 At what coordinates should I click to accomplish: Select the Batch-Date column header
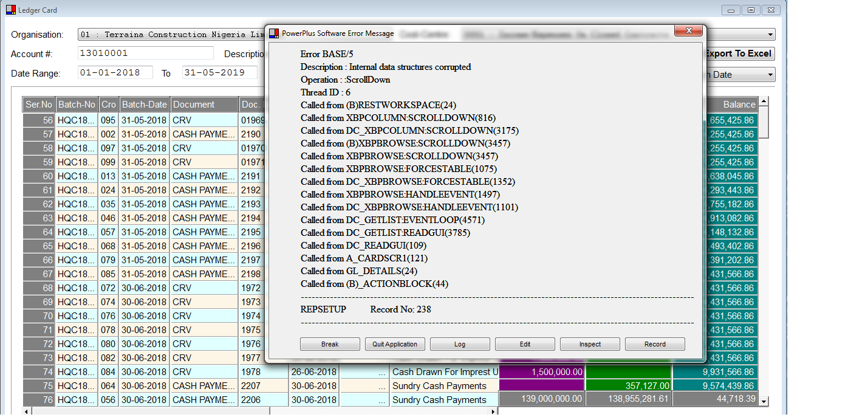145,104
